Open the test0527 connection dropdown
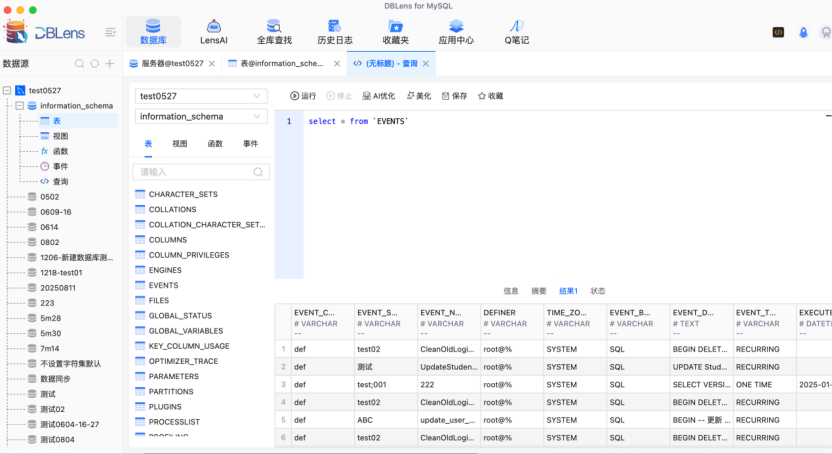This screenshot has width=832, height=454. click(x=201, y=96)
